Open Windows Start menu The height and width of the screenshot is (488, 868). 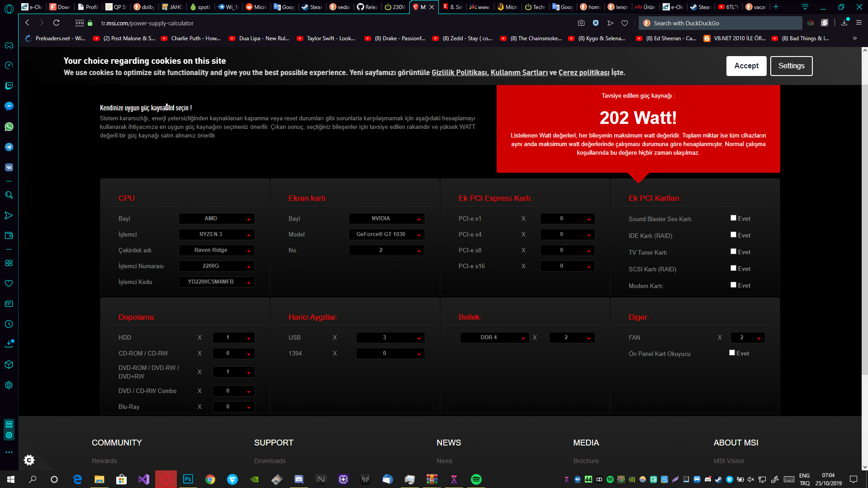click(x=11, y=479)
